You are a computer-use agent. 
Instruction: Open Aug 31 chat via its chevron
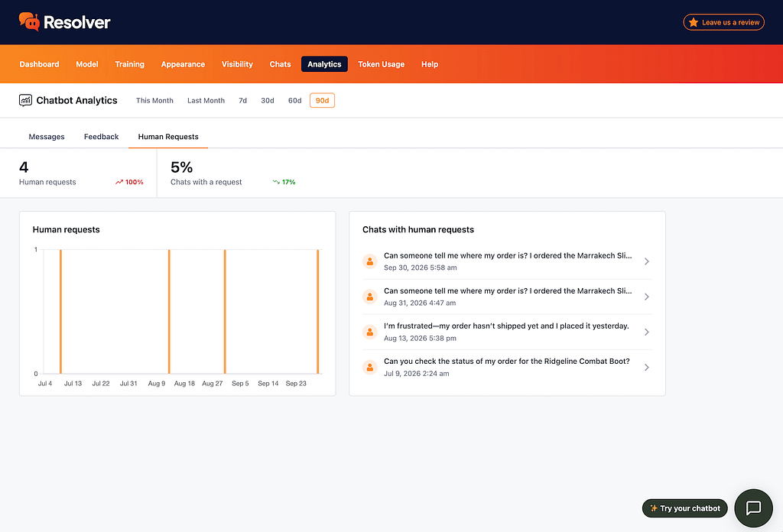[x=647, y=297]
